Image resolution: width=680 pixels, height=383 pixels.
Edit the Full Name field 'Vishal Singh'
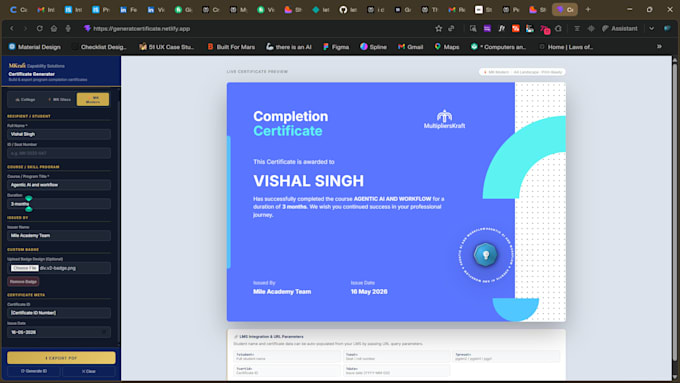point(59,134)
